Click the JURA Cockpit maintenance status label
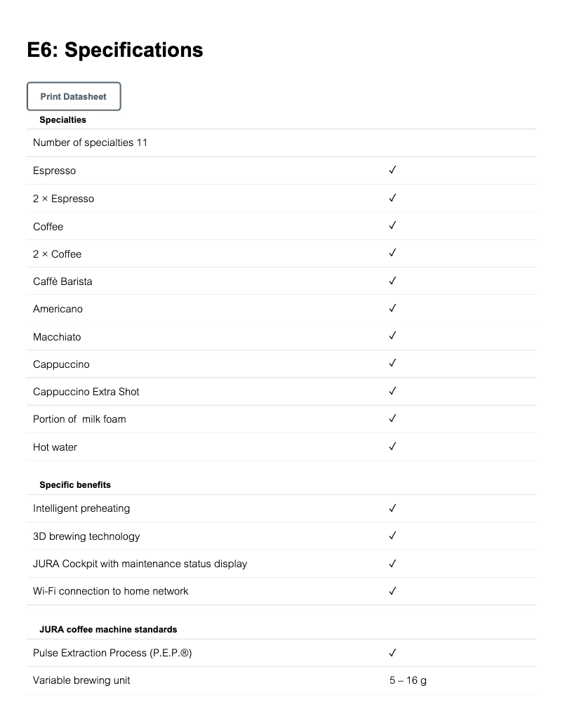The image size is (563, 728). 140,564
